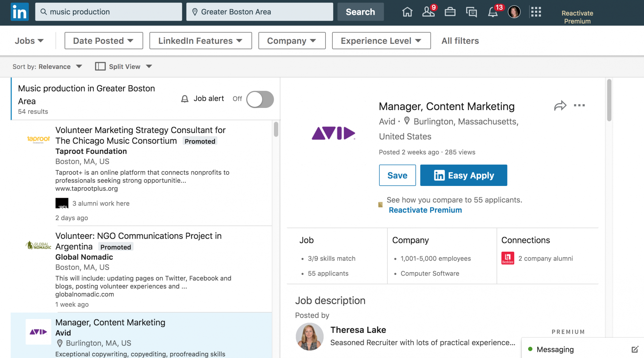Open the Work apps grid icon
644x358 pixels.
coord(536,12)
